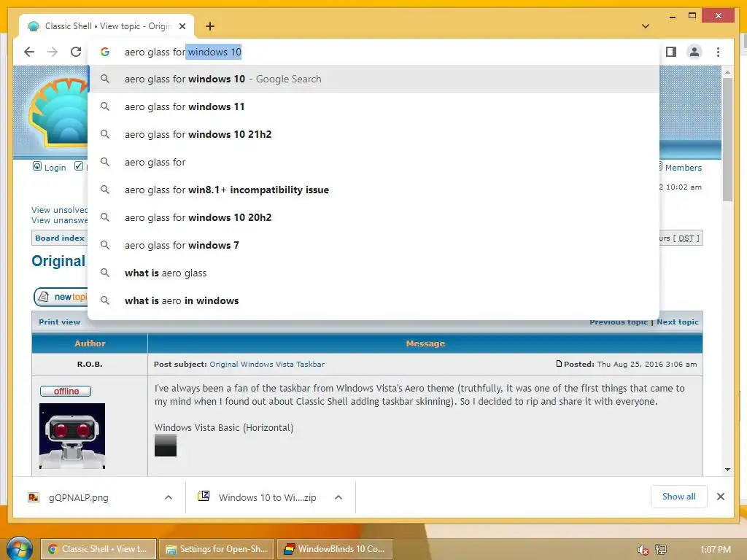Click author name R.O.B.
The height and width of the screenshot is (560, 747).
coord(90,365)
